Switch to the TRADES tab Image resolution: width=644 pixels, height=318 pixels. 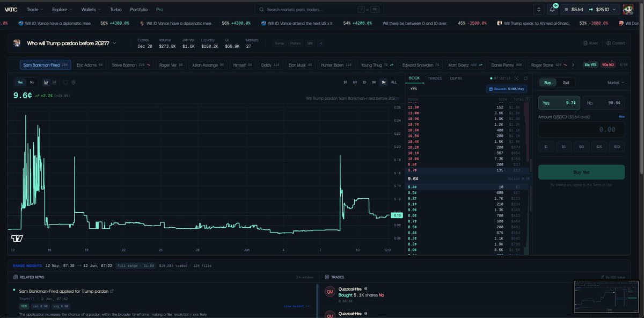(x=435, y=78)
